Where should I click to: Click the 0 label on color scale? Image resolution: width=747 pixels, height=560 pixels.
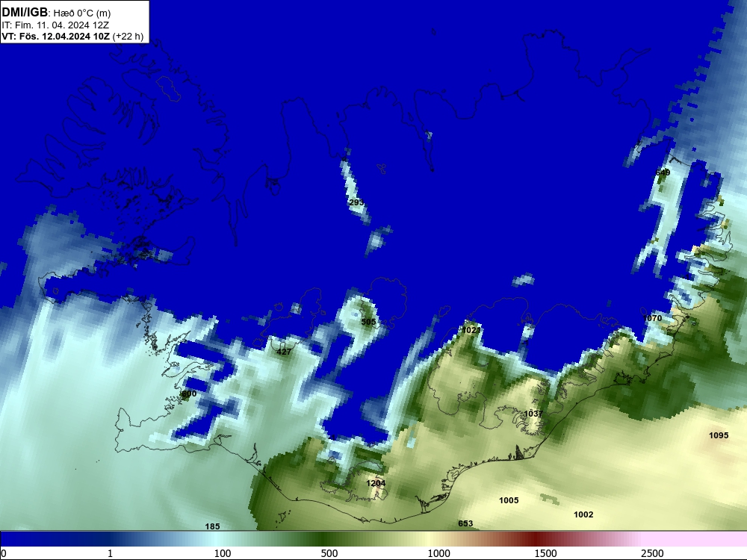click(x=4, y=553)
